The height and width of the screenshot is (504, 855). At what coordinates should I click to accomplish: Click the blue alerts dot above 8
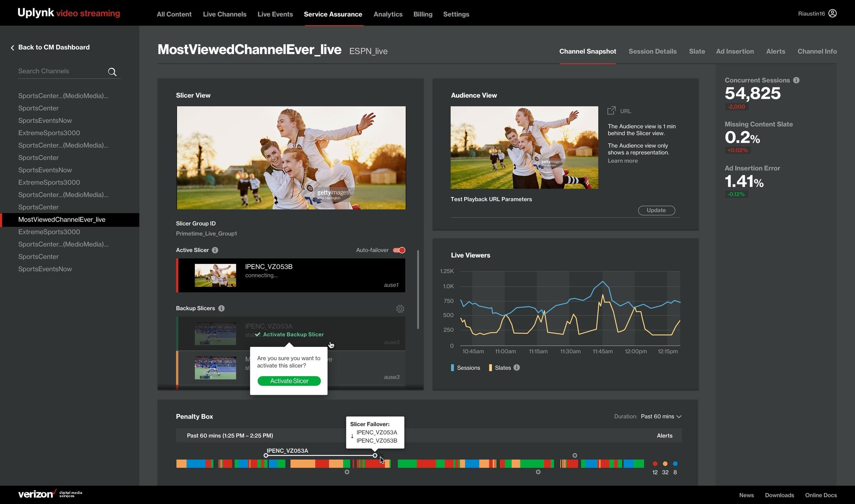pyautogui.click(x=675, y=464)
